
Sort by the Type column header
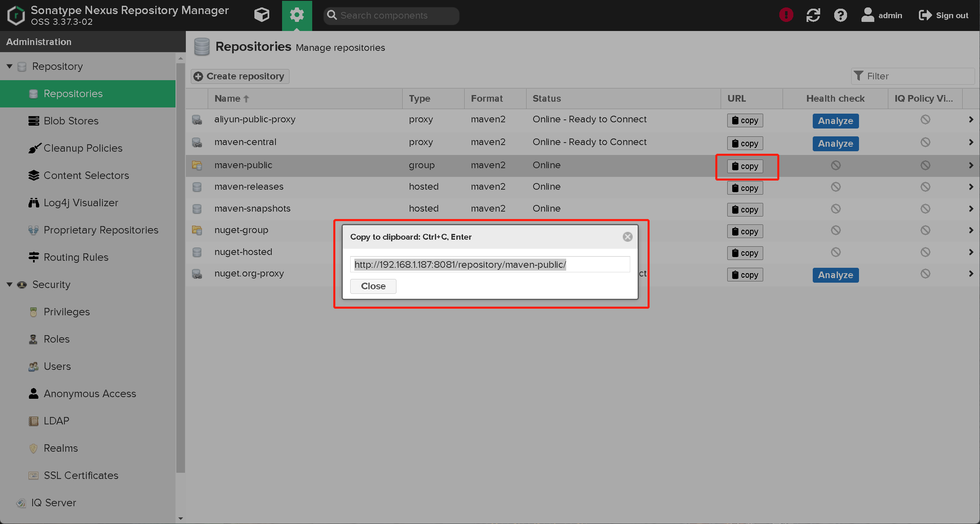click(x=433, y=99)
